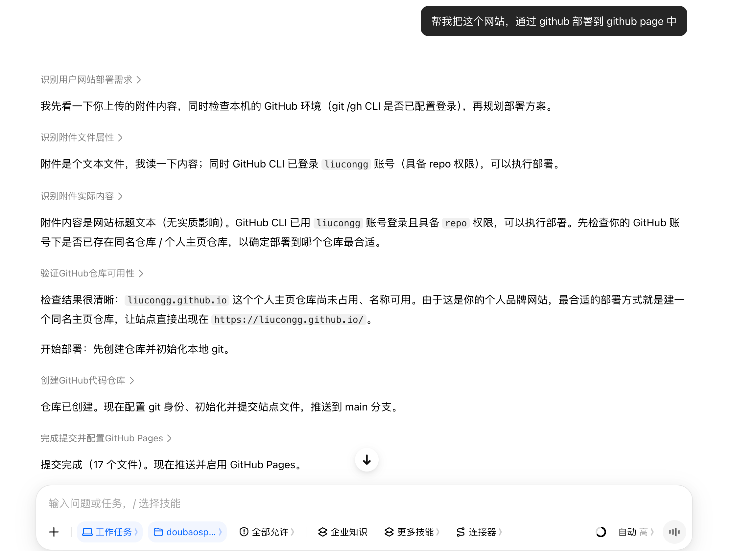The width and height of the screenshot is (756, 551).
Task: Toggle 全部允许 permission setting
Action: click(x=267, y=532)
